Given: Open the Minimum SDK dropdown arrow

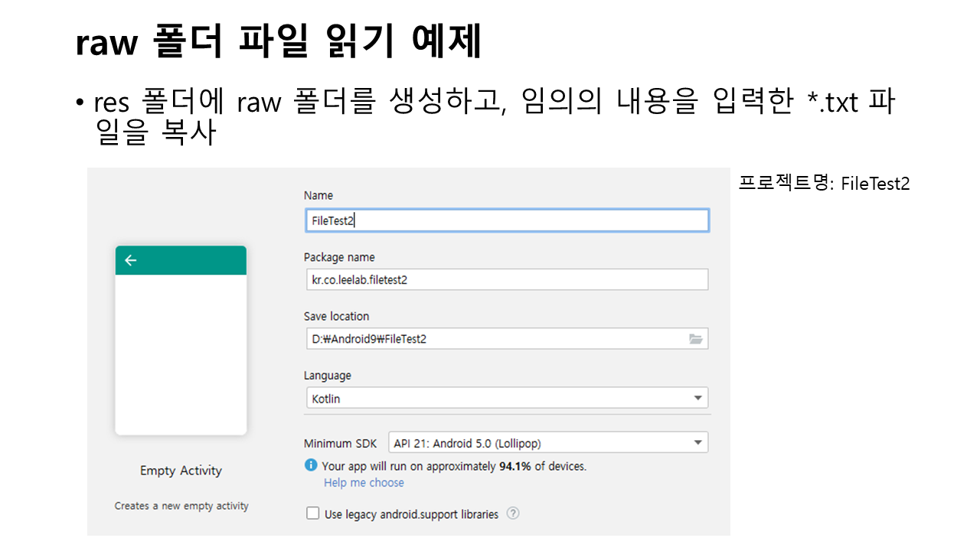Looking at the screenshot, I should point(697,442).
